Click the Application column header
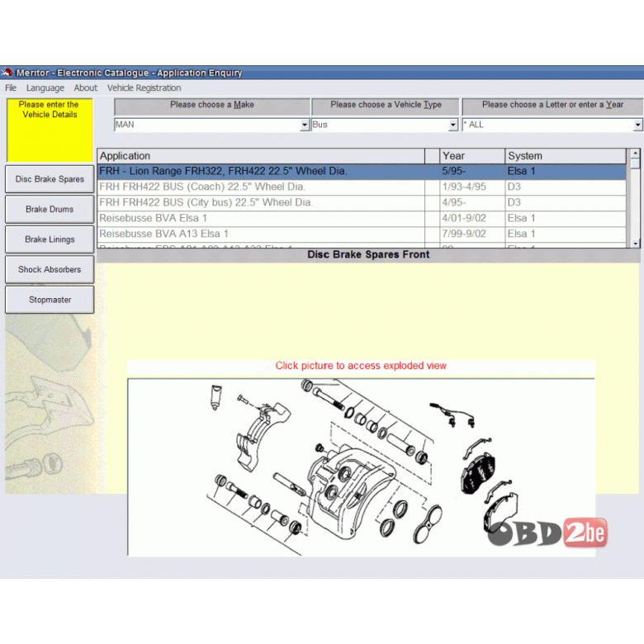644x644 pixels. click(x=261, y=156)
